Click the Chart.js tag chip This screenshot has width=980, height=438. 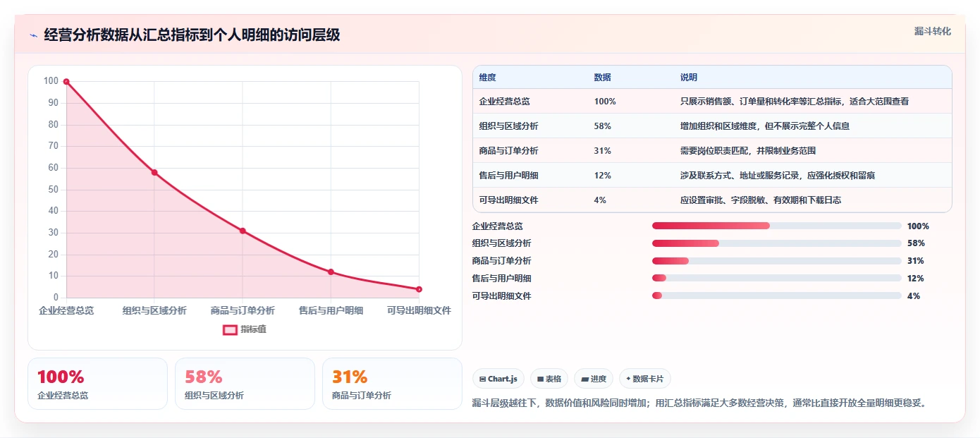[498, 379]
